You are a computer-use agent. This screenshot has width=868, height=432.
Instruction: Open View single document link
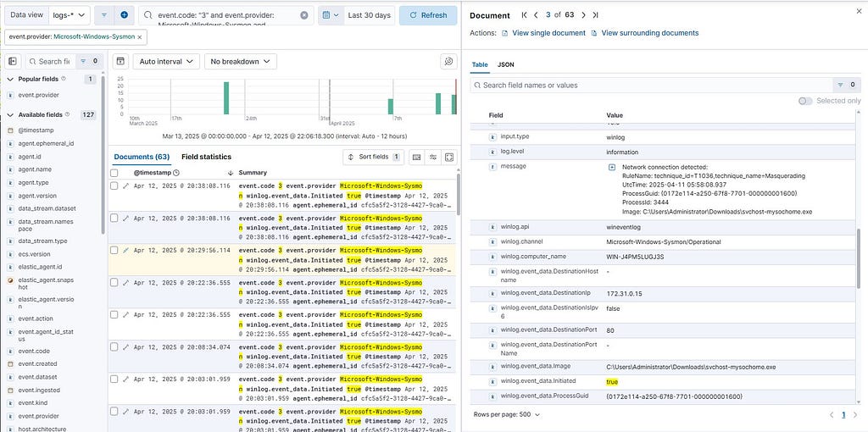(x=543, y=33)
